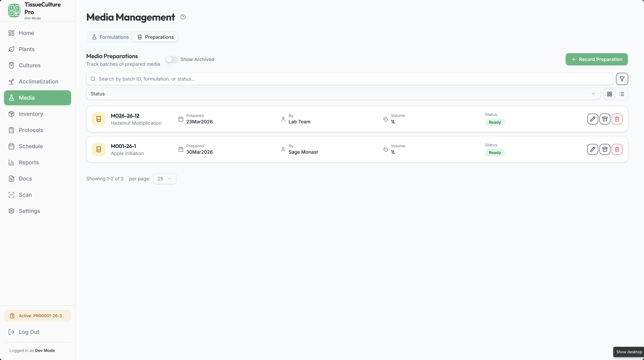Click the beaker icon for M001-26-1
644x360 pixels.
point(99,149)
